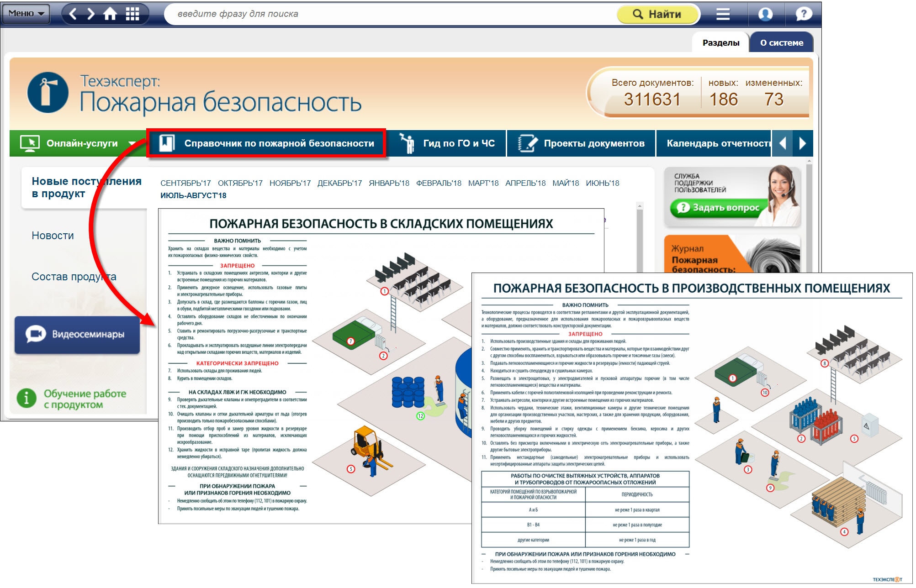This screenshot has height=588, width=916.
Task: Open the Видеосеминары button
Action: (x=77, y=335)
